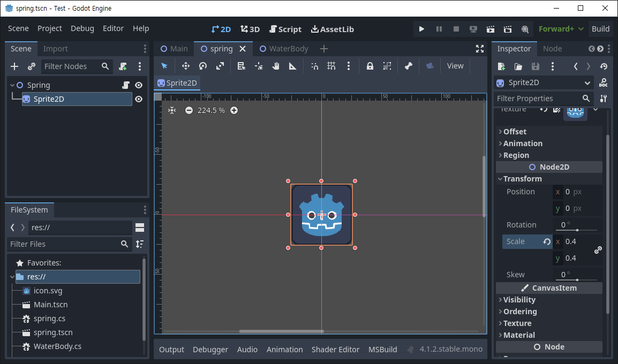Switch to the Script workspace

pyautogui.click(x=285, y=29)
